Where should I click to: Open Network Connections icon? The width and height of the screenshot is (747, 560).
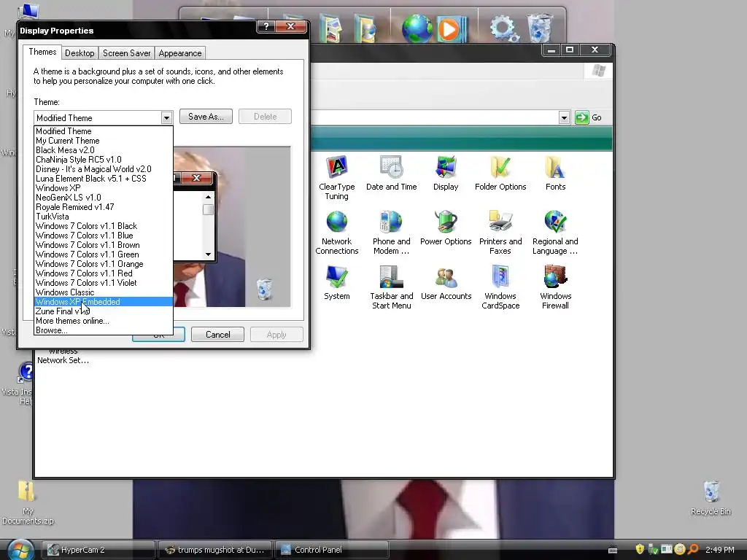pos(336,233)
